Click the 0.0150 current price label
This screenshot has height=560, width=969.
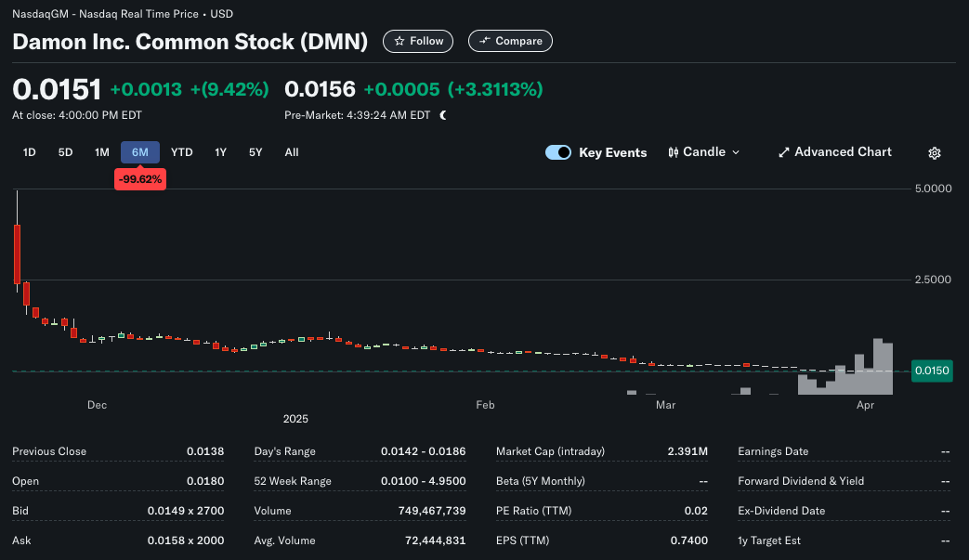pos(932,371)
